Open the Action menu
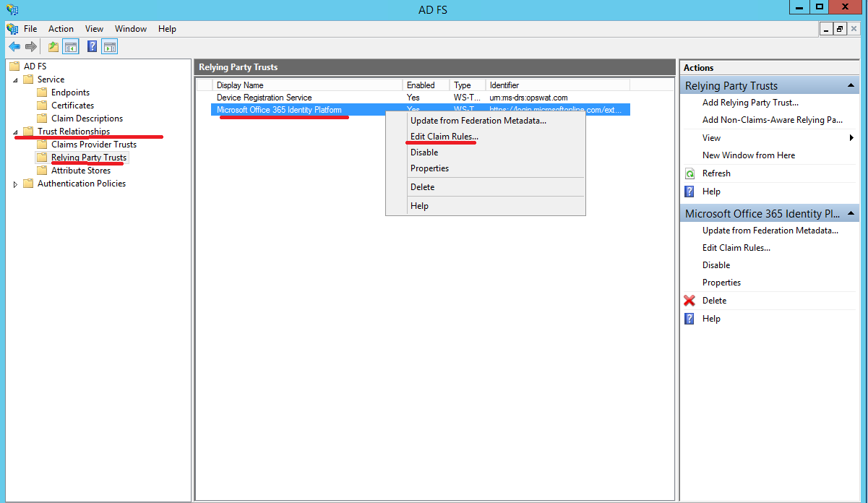Viewport: 868px width, 503px height. (x=61, y=29)
